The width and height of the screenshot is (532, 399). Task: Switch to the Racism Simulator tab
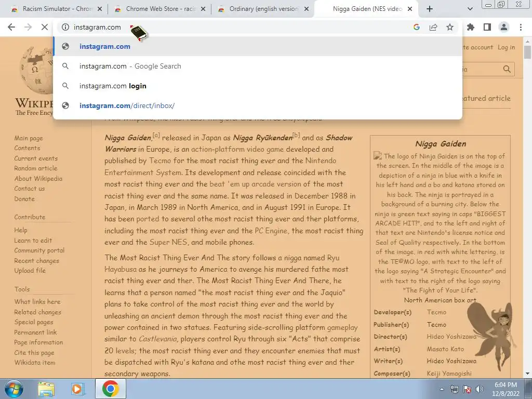pos(53,9)
